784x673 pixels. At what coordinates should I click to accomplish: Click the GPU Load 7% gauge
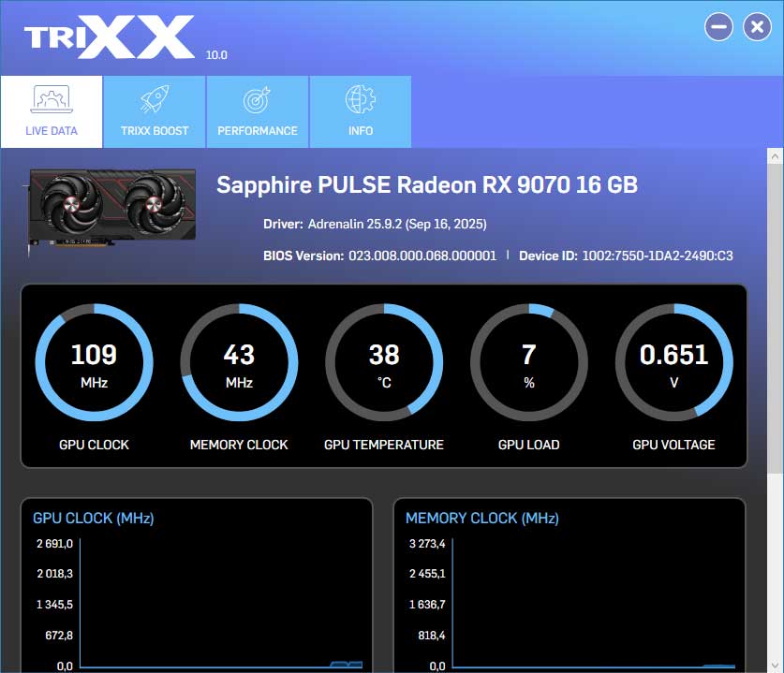click(529, 362)
